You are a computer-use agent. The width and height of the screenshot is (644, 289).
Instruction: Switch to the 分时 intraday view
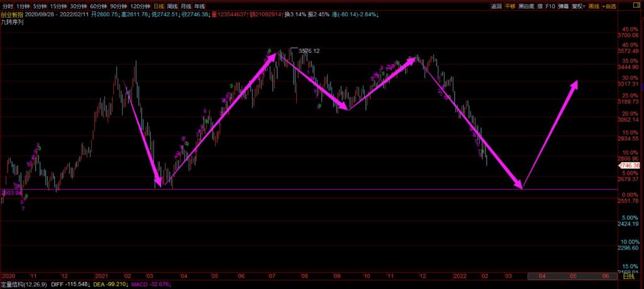pyautogui.click(x=7, y=6)
